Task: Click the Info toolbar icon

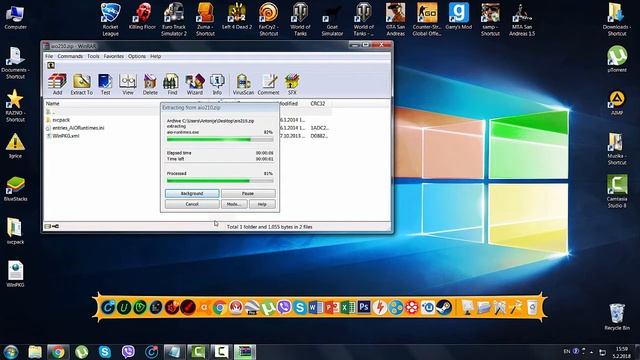Action: 217,84
